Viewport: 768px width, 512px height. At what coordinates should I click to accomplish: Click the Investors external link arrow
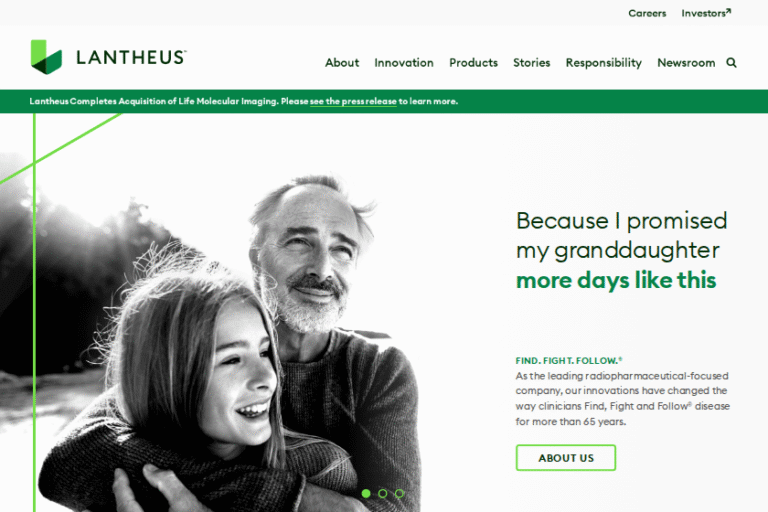coord(728,11)
